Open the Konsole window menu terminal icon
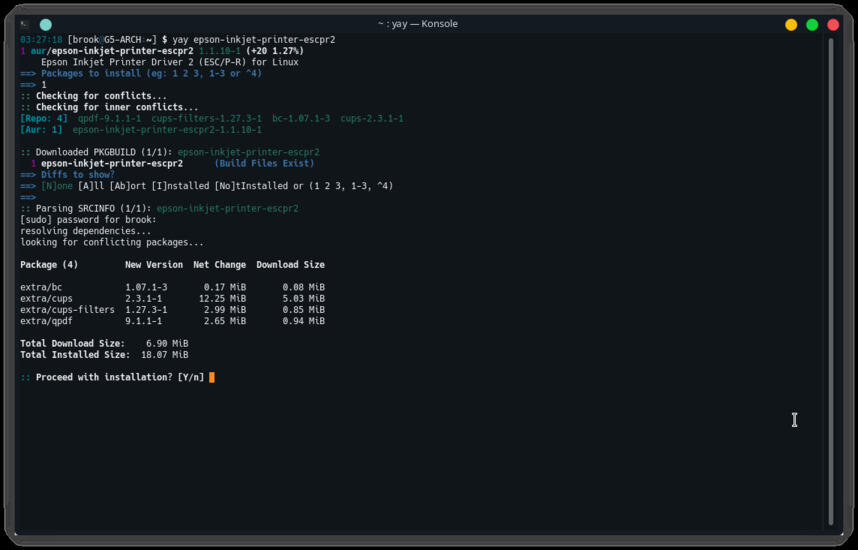 (24, 24)
